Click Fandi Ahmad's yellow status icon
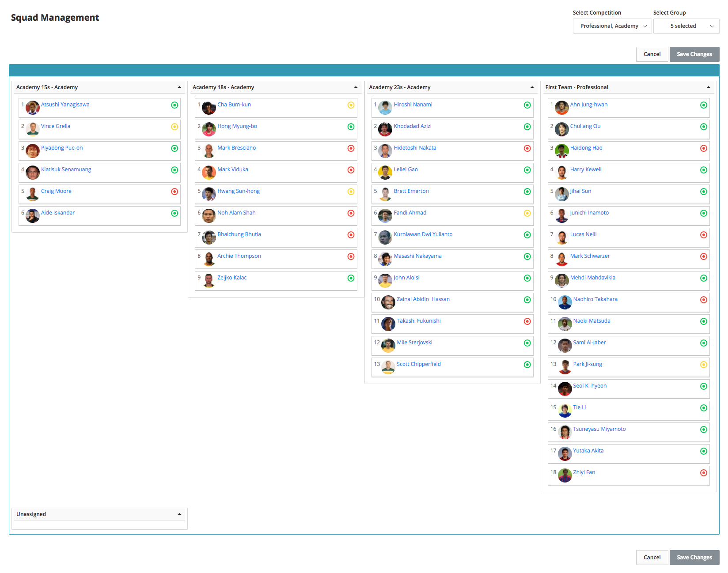728x573 pixels. [527, 213]
